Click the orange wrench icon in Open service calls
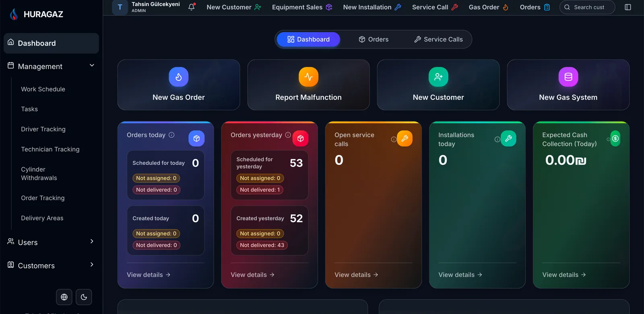Image resolution: width=644 pixels, height=314 pixels. (x=405, y=139)
